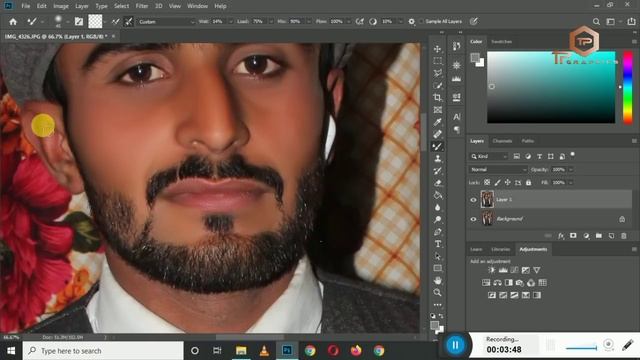
Task: Click the color picker gradient field
Action: [x=551, y=87]
